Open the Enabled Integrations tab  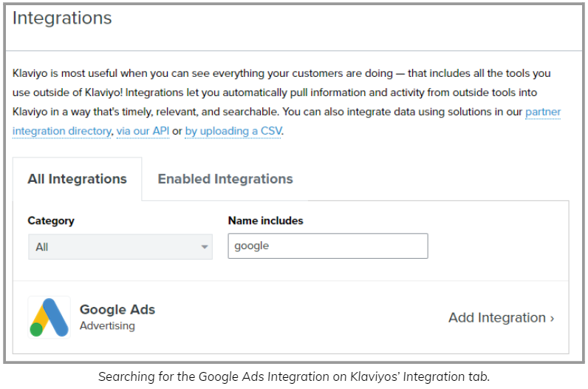click(225, 179)
